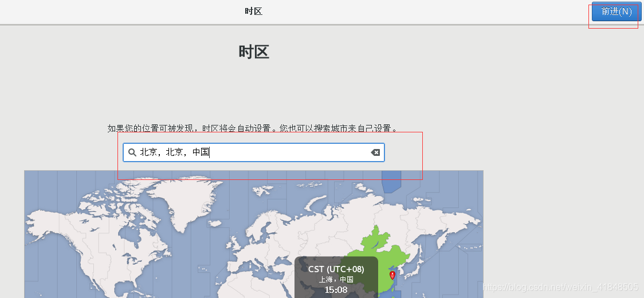Click the search magnifier icon
Viewport: 644px width, 298px height.
pos(132,152)
